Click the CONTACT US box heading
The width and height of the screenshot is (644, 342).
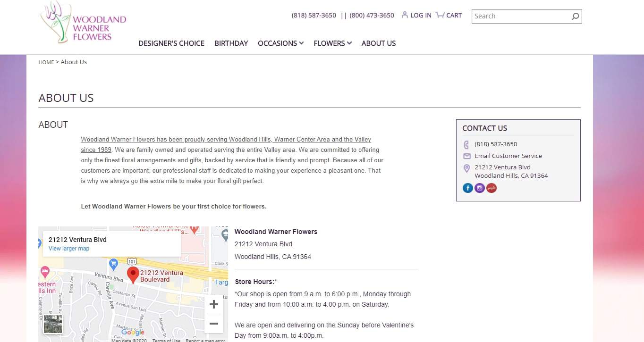[485, 128]
